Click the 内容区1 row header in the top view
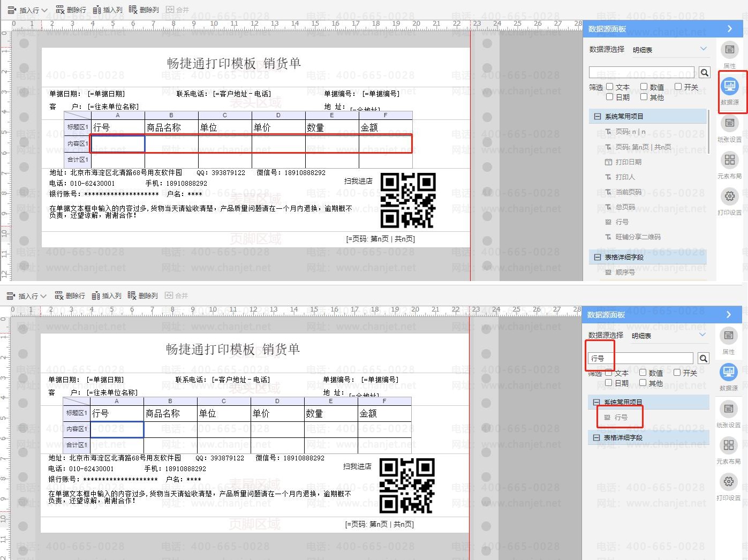Viewport: 748px width, 560px height. click(78, 143)
